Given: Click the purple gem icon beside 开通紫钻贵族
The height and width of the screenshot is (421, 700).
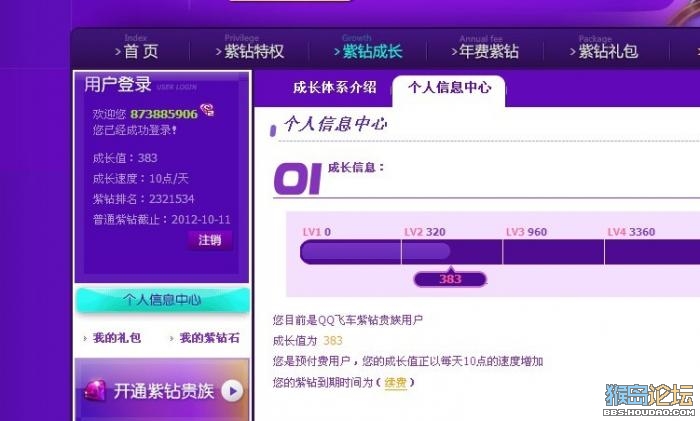Looking at the screenshot, I should 95,390.
